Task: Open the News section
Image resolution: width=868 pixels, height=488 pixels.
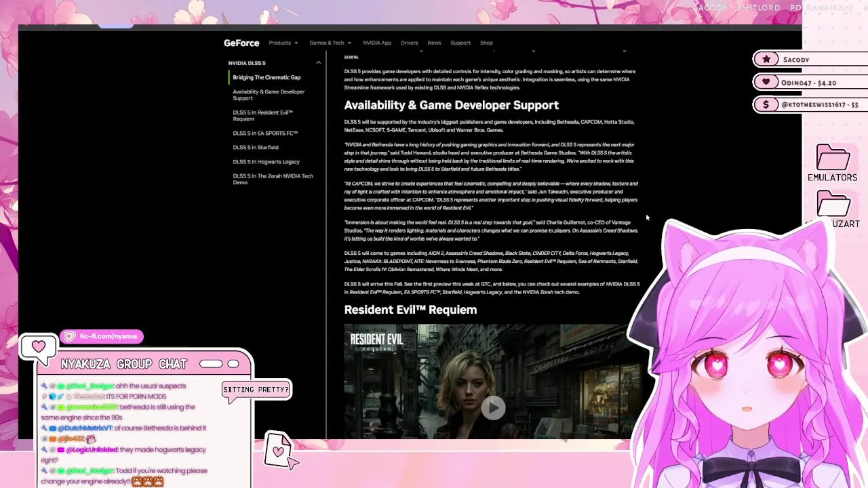Action: pos(434,43)
